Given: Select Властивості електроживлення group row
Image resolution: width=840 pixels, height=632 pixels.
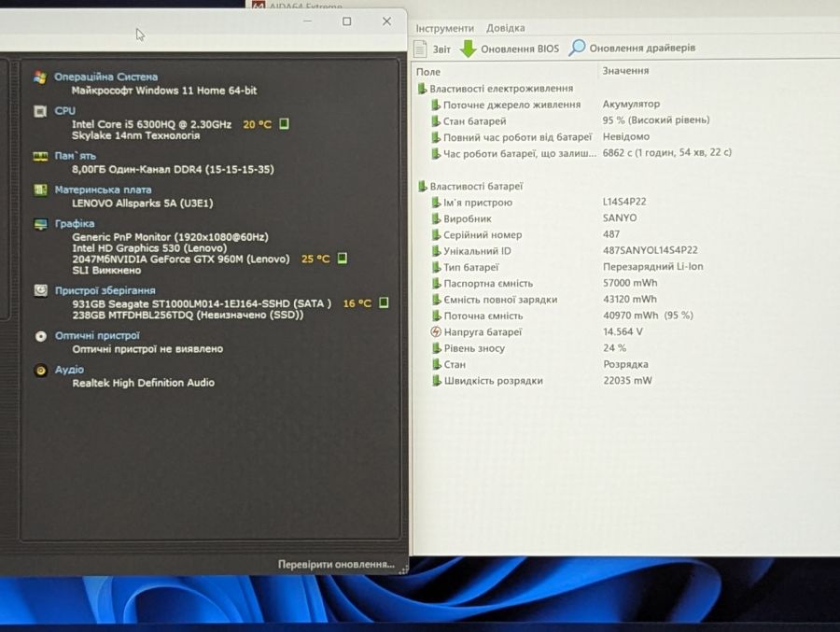Looking at the screenshot, I should click(x=496, y=89).
